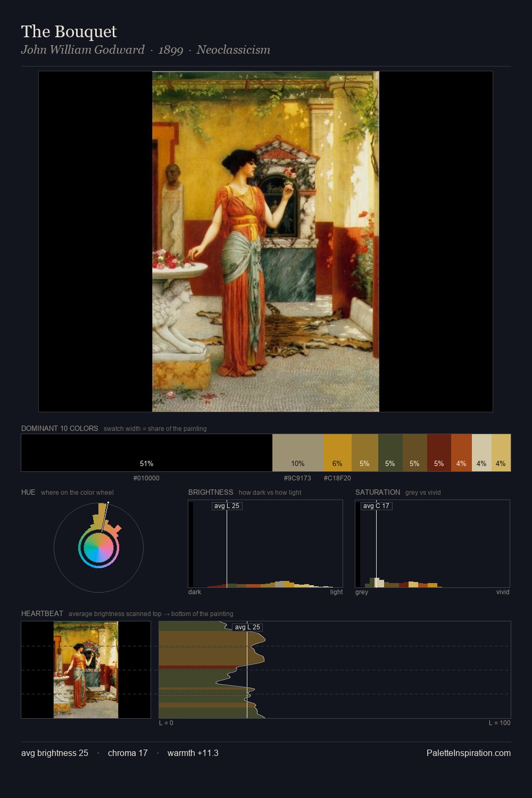Click the 'dark' brightness axis label
The image size is (532, 798).
[195, 592]
